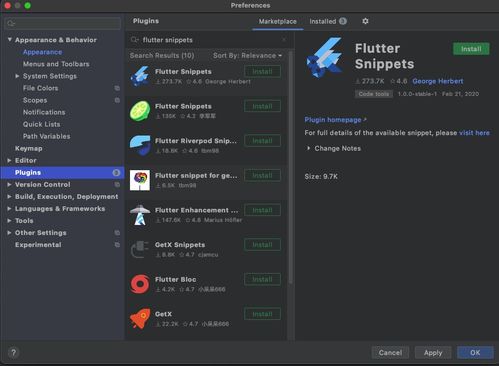The image size is (499, 366).
Task: Click the Experimental project-level icon
Action: [117, 245]
